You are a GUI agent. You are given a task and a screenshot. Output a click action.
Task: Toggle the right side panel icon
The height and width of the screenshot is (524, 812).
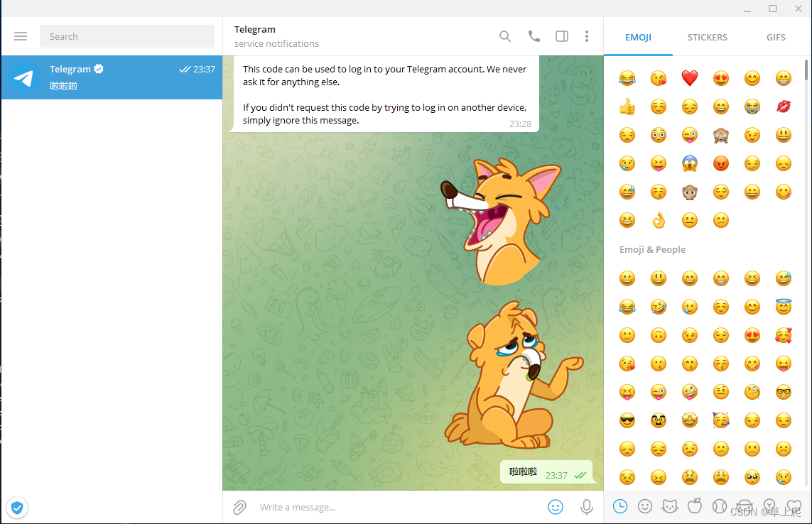(x=562, y=36)
